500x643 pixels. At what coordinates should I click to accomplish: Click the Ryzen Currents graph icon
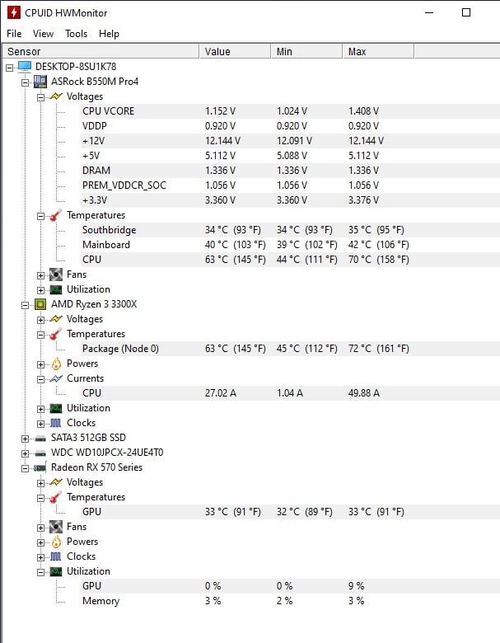click(56, 379)
